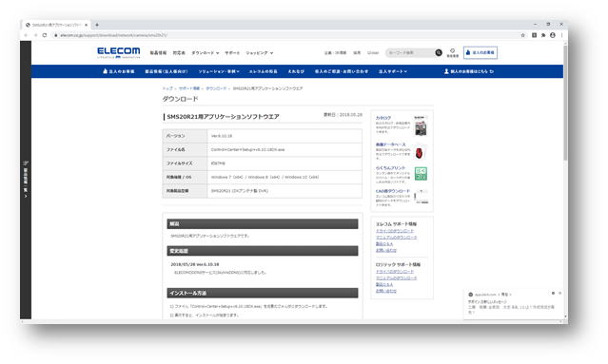Click the outlined 法人のお客様 button
The image size is (608, 364).
[481, 52]
